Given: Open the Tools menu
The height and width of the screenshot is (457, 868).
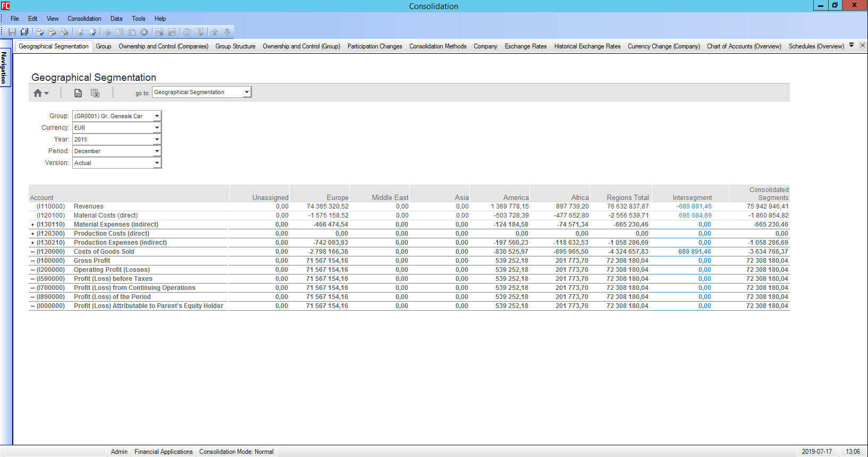Looking at the screenshot, I should click(x=138, y=19).
